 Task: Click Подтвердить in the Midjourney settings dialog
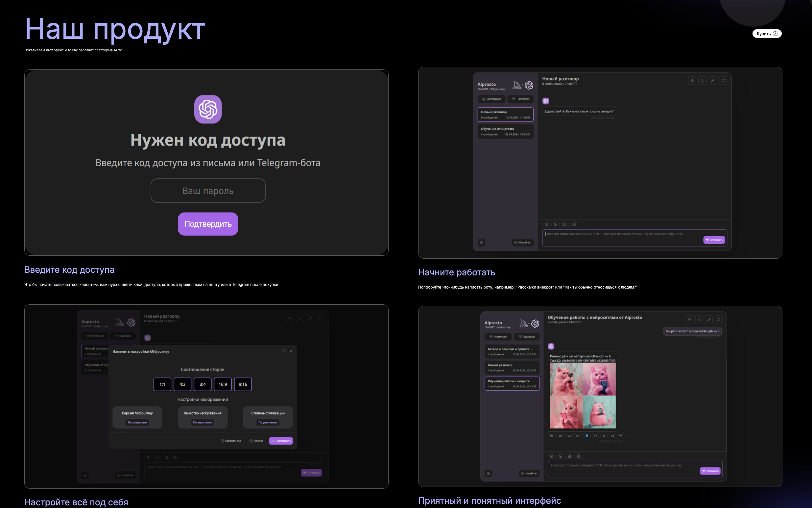click(281, 441)
